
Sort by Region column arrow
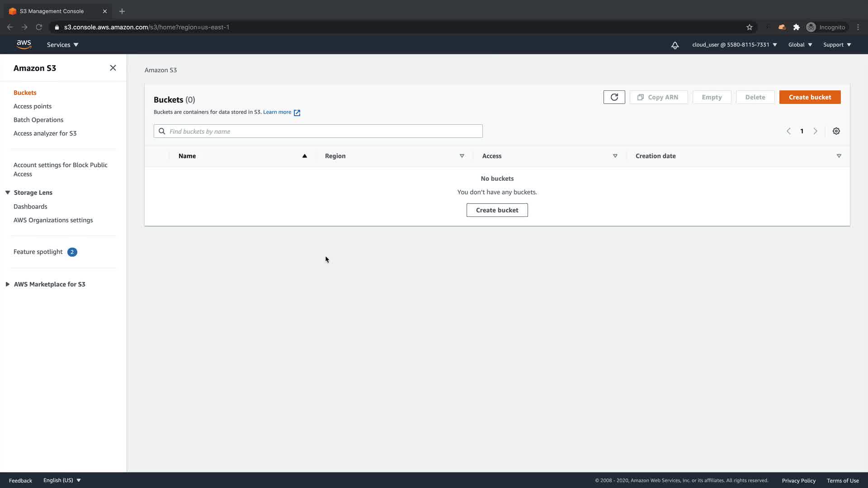(x=462, y=156)
